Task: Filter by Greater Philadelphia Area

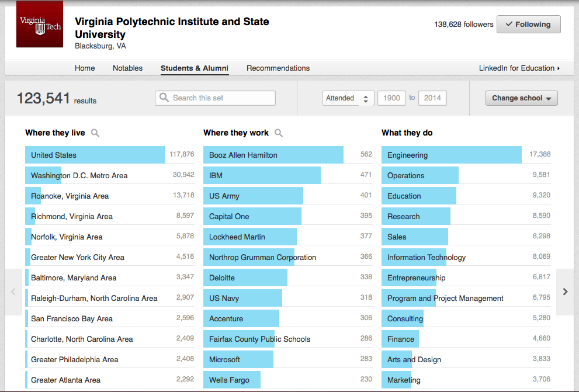Action: 110,359
